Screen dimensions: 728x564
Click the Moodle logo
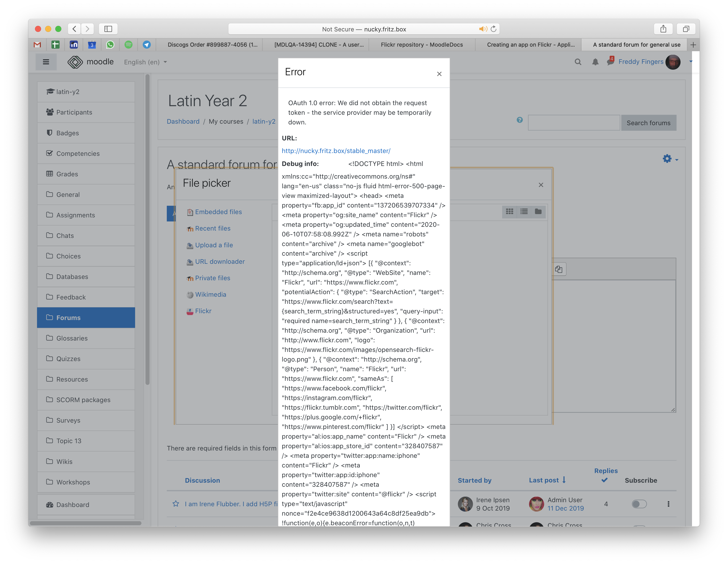point(91,62)
